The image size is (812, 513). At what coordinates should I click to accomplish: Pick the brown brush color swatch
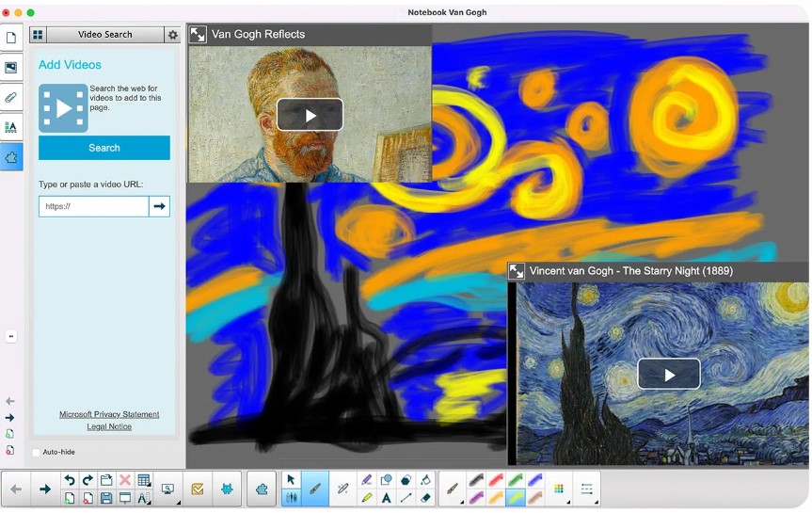click(535, 499)
